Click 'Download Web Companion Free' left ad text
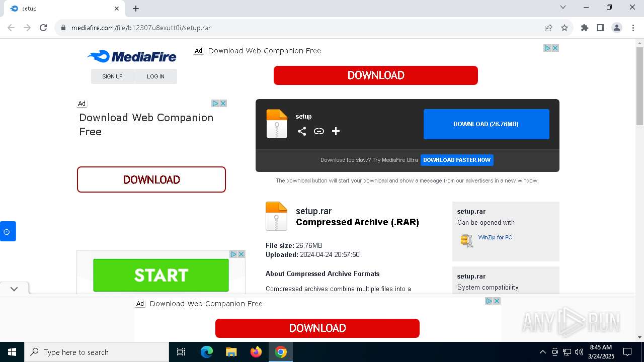Image resolution: width=644 pixels, height=362 pixels. (146, 125)
